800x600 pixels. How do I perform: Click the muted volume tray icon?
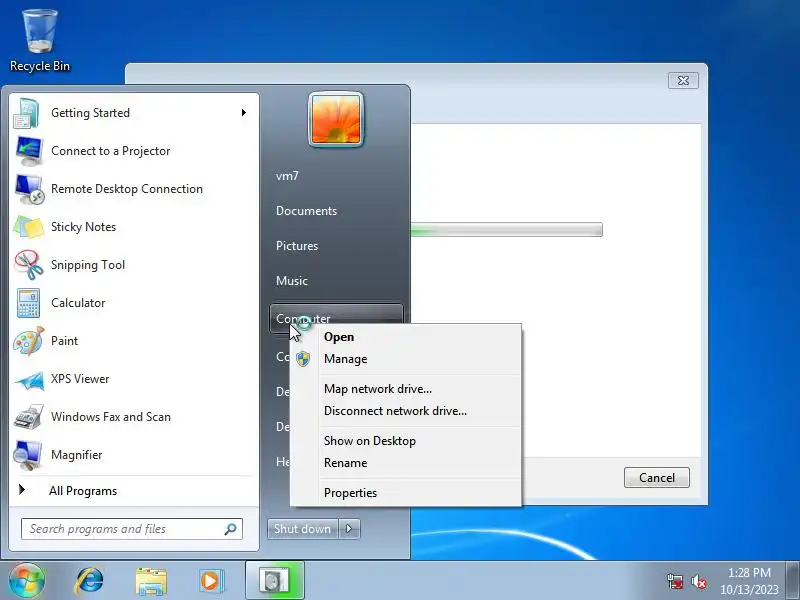pyautogui.click(x=699, y=581)
